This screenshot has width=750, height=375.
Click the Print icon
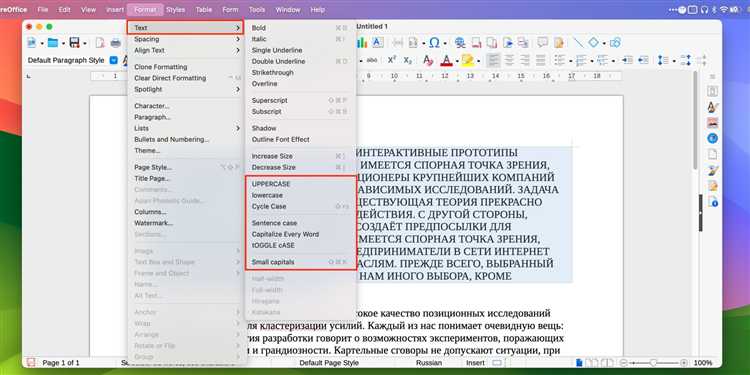[x=116, y=43]
